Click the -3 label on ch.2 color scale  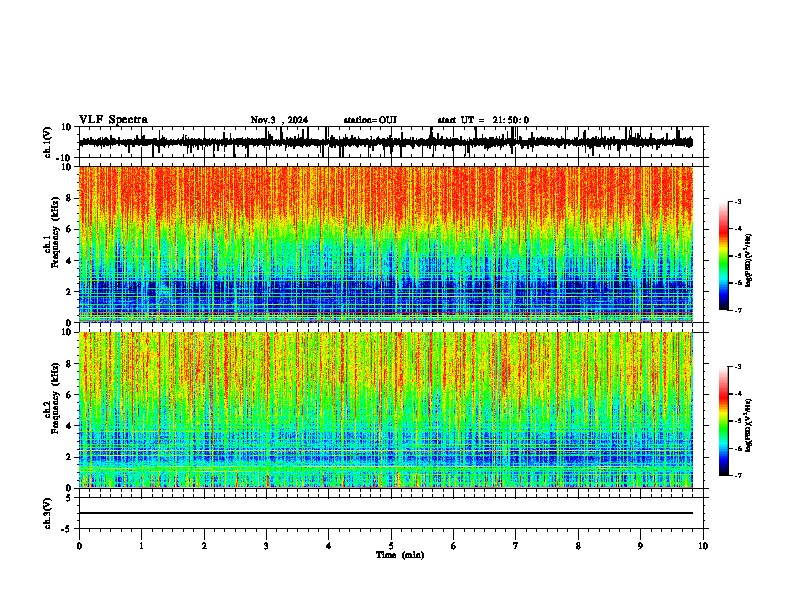click(x=737, y=367)
